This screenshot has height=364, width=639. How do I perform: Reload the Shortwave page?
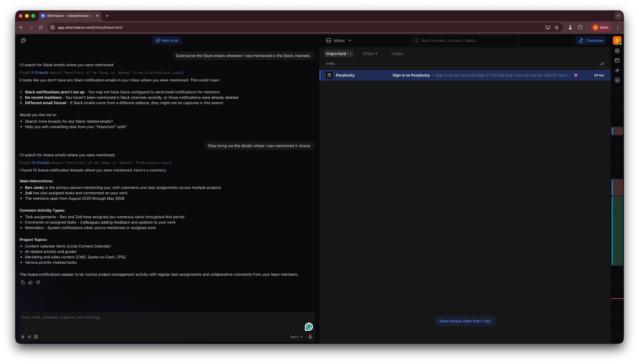(41, 27)
